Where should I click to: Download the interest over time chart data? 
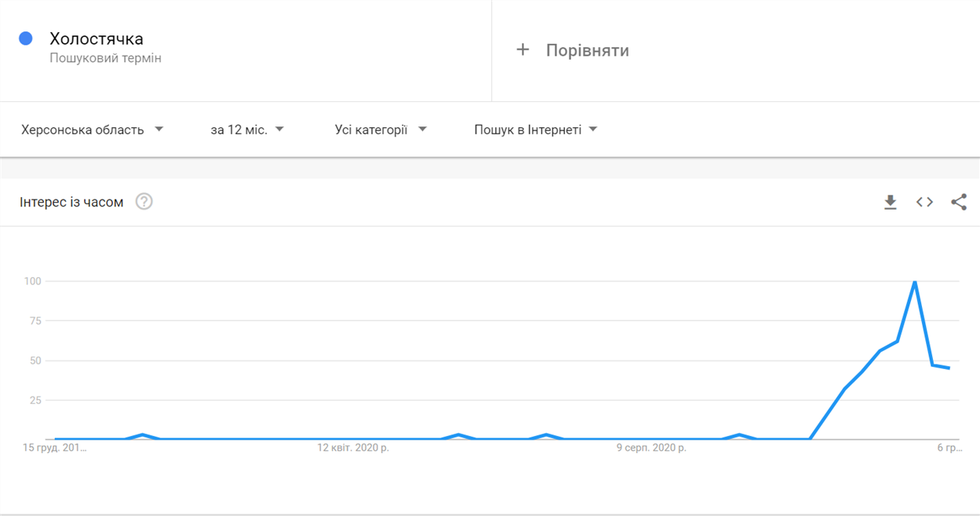tap(890, 203)
